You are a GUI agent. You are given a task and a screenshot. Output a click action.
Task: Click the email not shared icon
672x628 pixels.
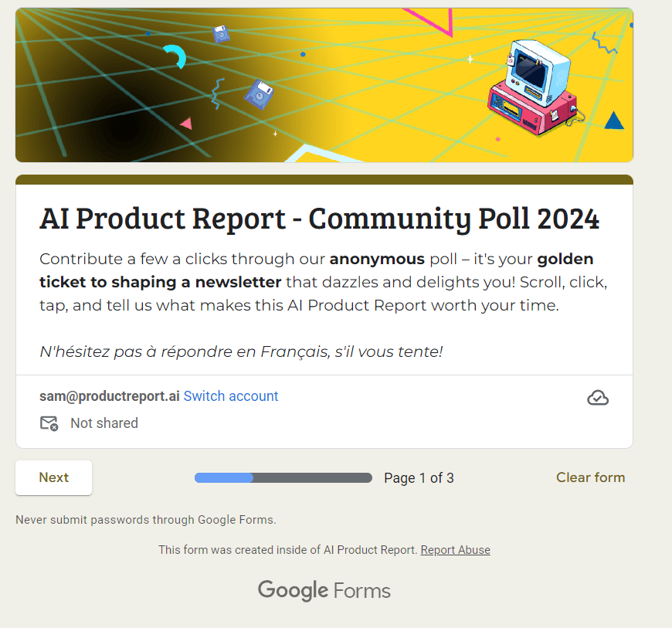click(49, 423)
